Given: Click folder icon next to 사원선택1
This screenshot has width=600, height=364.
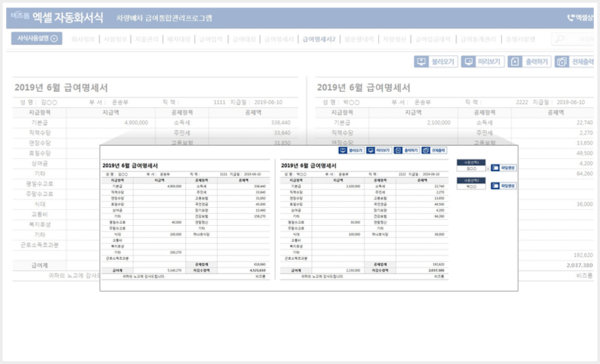Looking at the screenshot, I should pyautogui.click(x=495, y=168).
